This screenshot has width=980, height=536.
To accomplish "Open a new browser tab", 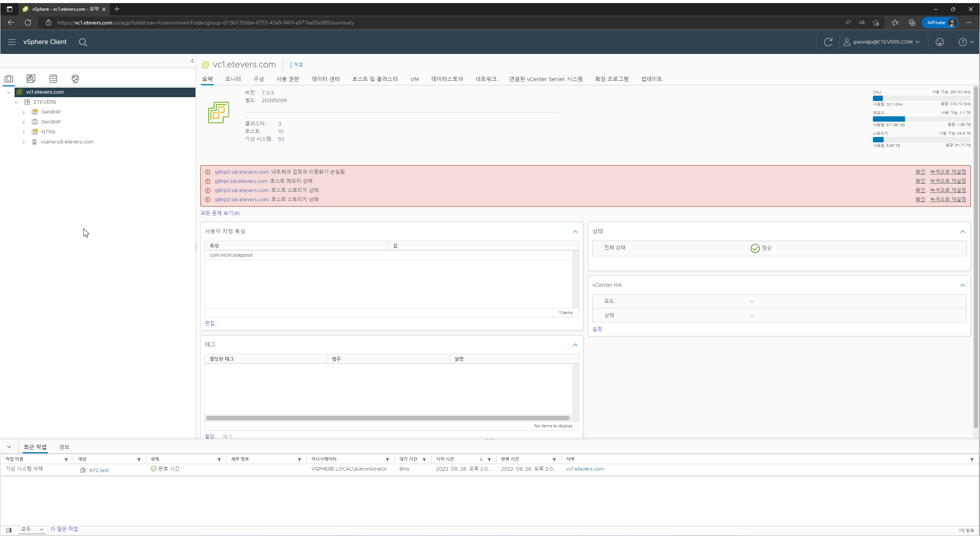I will 117,9.
